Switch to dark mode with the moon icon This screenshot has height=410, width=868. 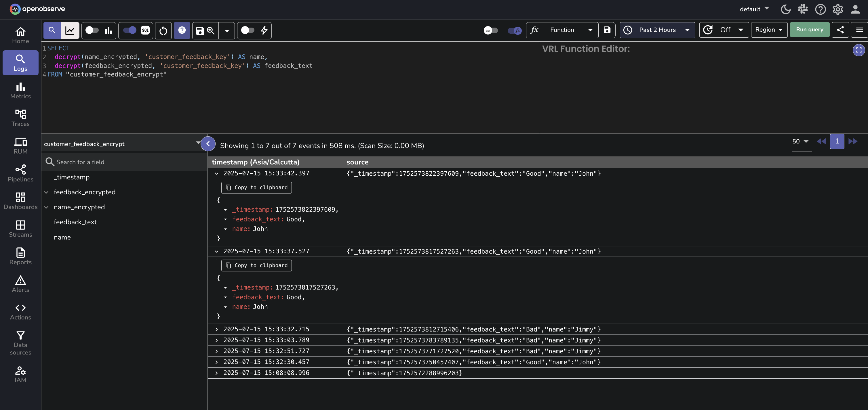785,9
